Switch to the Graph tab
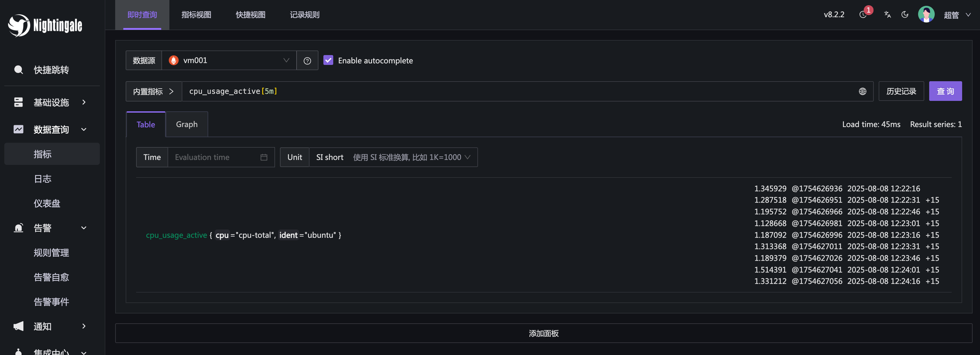The width and height of the screenshot is (980, 355). pos(186,125)
